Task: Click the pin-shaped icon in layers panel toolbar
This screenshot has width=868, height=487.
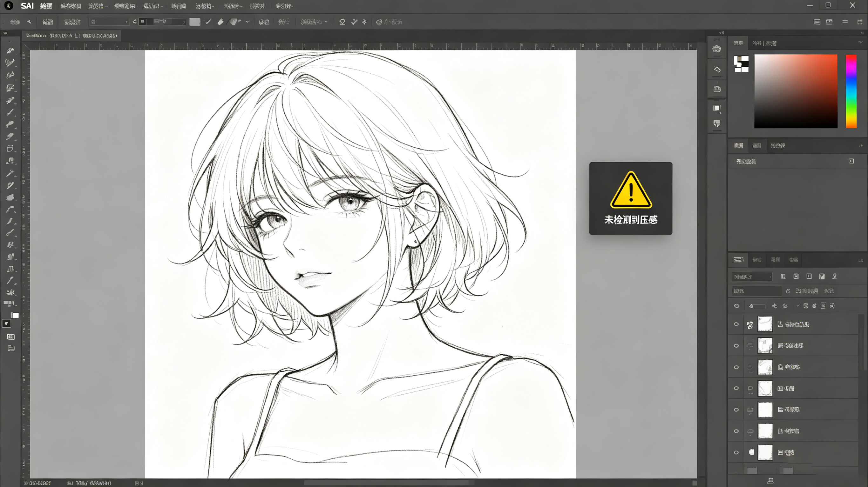Action: tap(835, 277)
